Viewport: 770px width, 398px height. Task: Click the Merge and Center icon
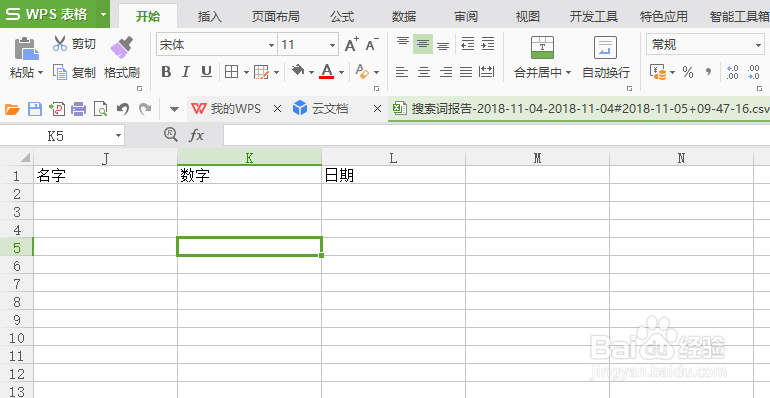tap(542, 47)
